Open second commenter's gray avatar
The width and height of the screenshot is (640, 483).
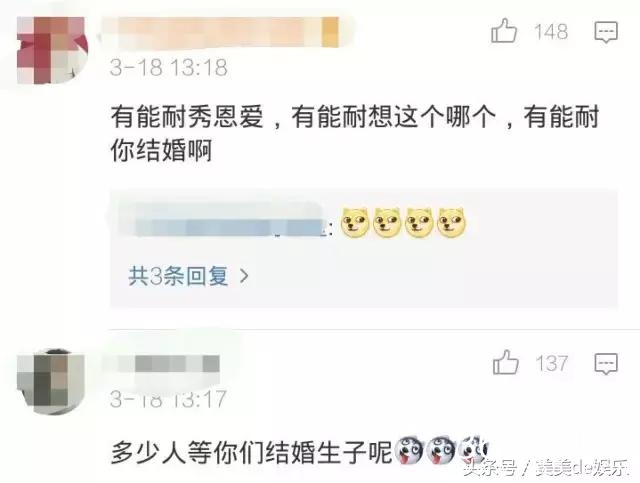(x=51, y=382)
